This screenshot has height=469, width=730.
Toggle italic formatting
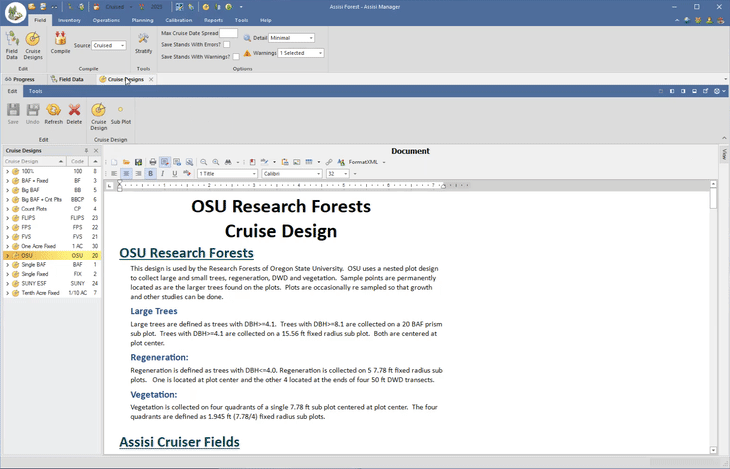click(x=162, y=174)
